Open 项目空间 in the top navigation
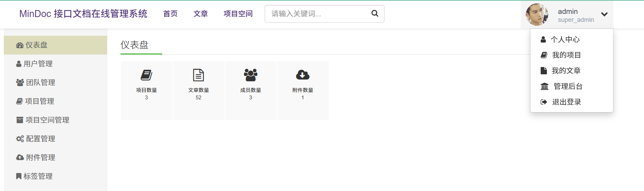The image size is (644, 191). coord(238,14)
